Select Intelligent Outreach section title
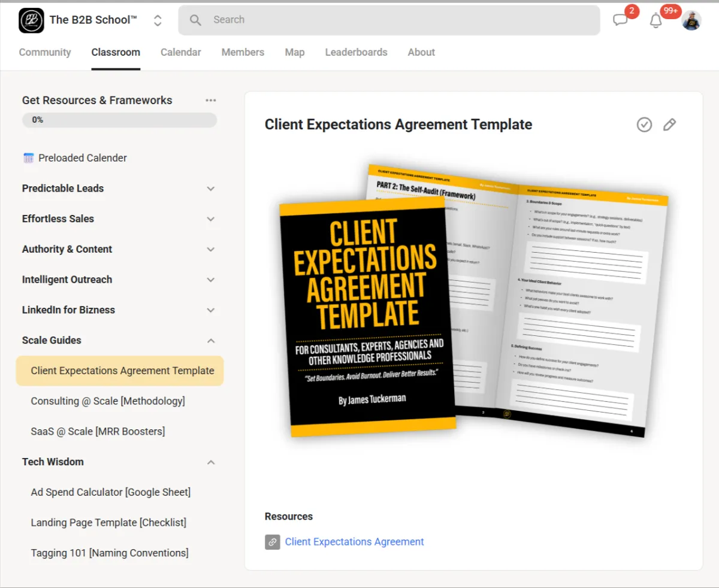 [67, 280]
